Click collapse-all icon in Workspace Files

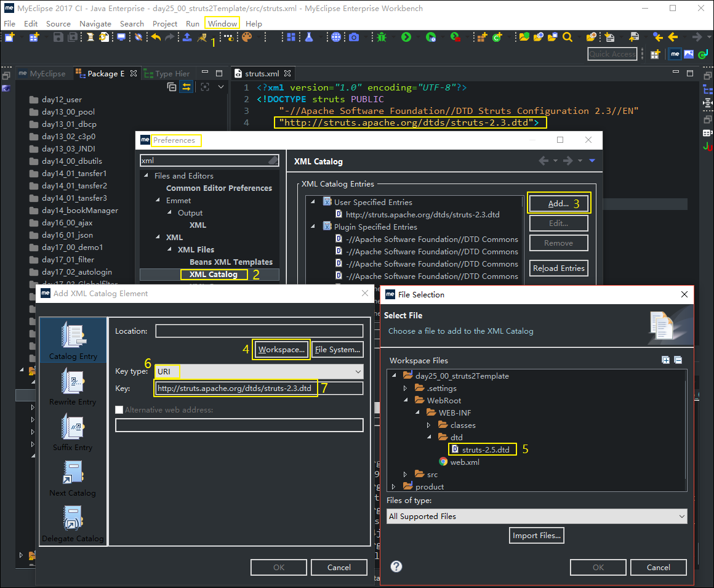pos(678,360)
